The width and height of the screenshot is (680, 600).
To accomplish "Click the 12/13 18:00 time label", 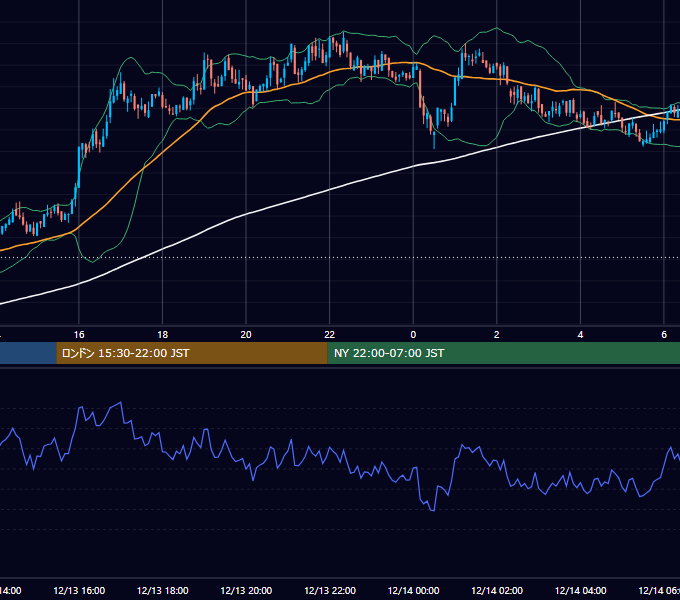I will tap(163, 590).
